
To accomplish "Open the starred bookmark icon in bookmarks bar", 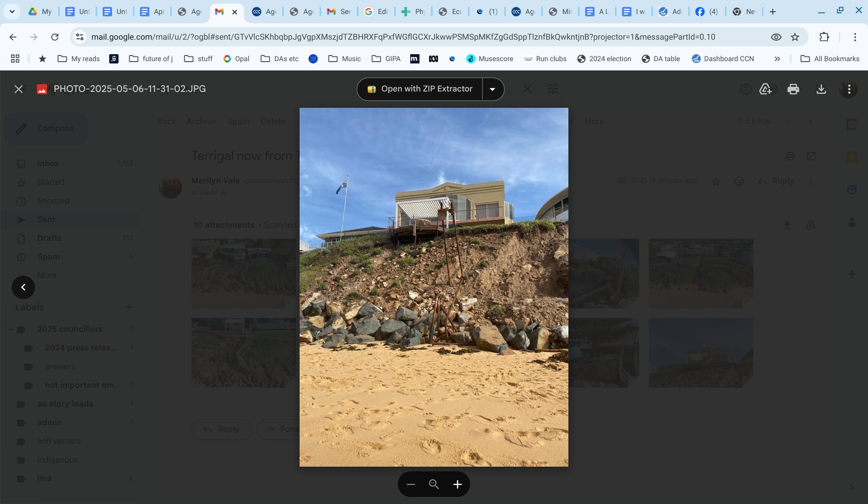I will [42, 59].
